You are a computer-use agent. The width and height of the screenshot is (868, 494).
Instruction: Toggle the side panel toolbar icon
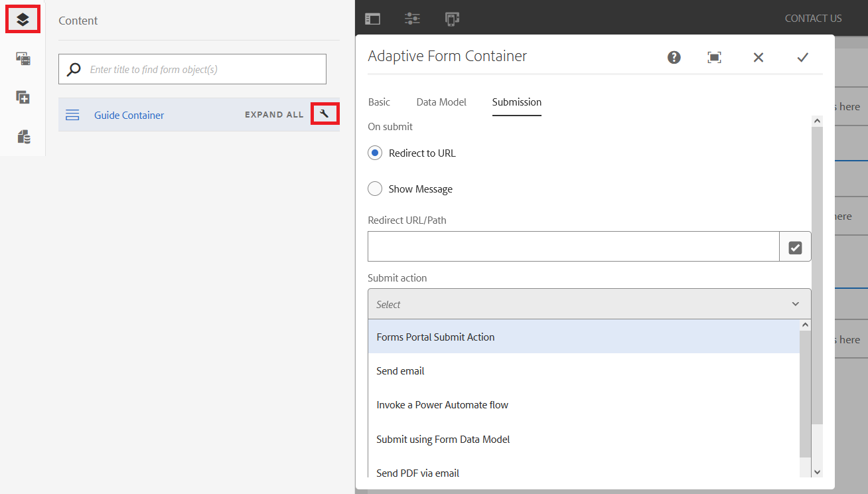tap(372, 19)
